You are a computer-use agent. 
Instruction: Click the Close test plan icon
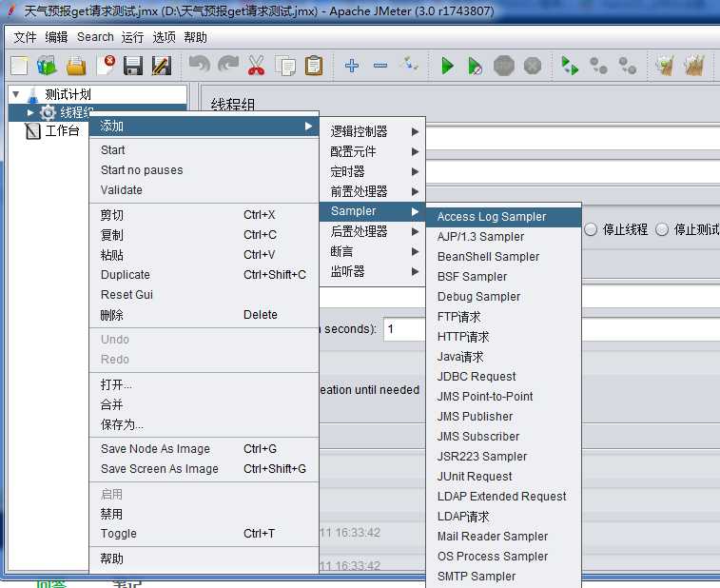tap(106, 66)
